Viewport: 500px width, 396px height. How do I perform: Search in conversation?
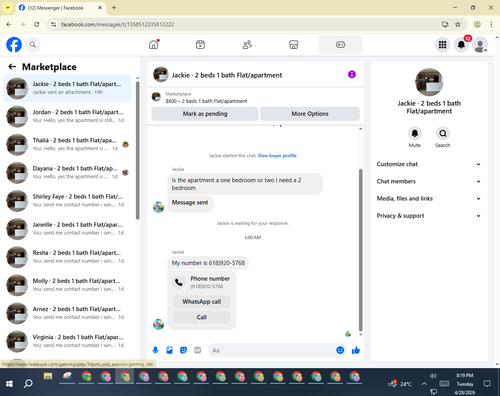(443, 134)
